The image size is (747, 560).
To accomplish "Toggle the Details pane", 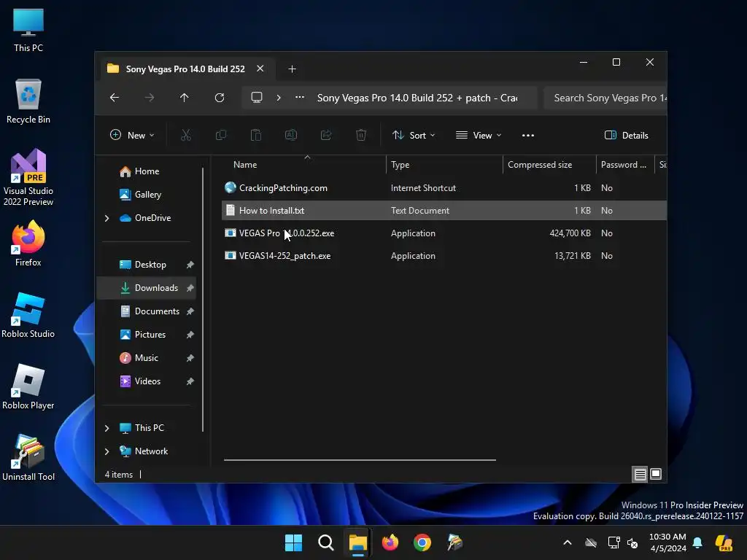I will 626,135.
